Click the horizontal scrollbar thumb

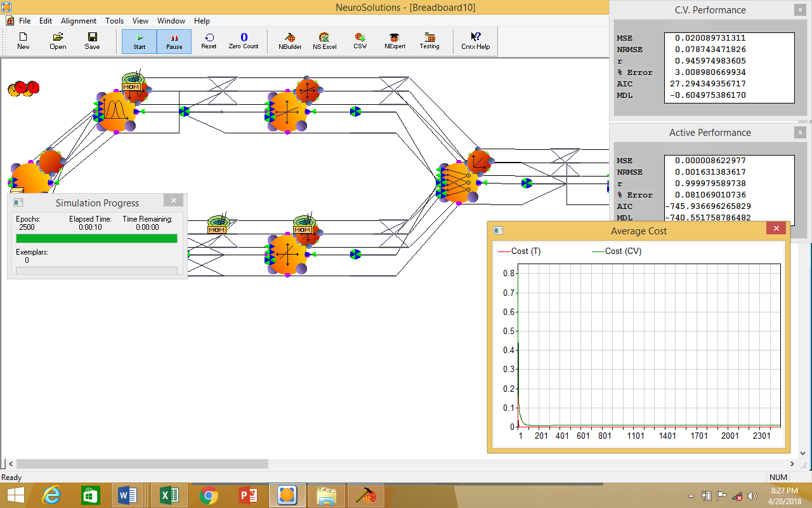142,464
